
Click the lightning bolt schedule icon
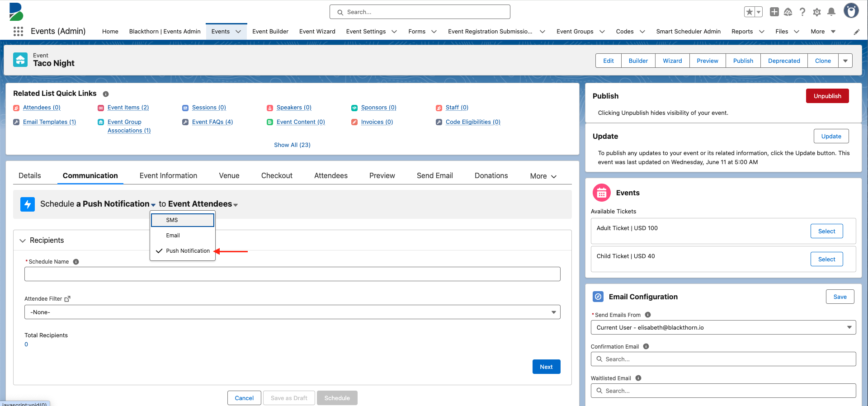pos(28,204)
